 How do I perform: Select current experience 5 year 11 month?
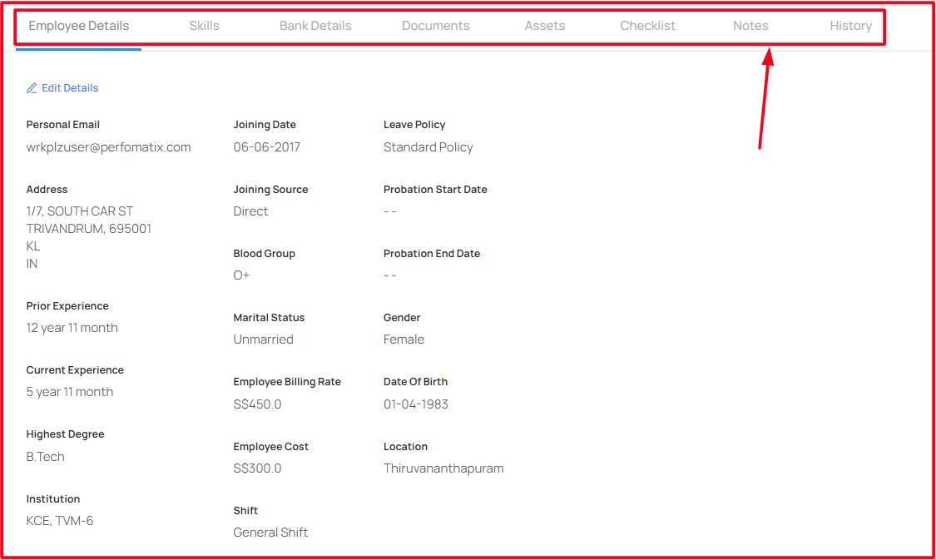[x=70, y=392]
